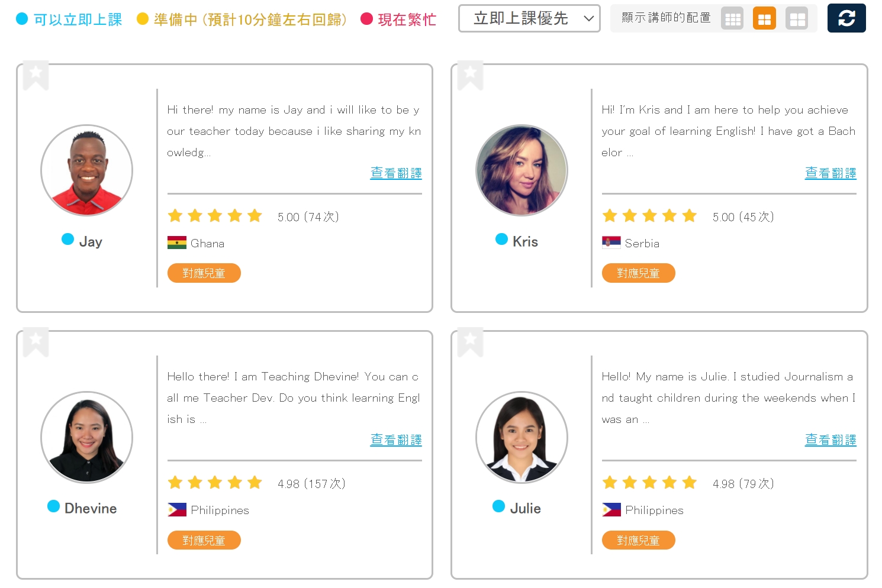The width and height of the screenshot is (882, 588).
Task: Click the five-star rating on Dhevine's card
Action: click(x=215, y=483)
